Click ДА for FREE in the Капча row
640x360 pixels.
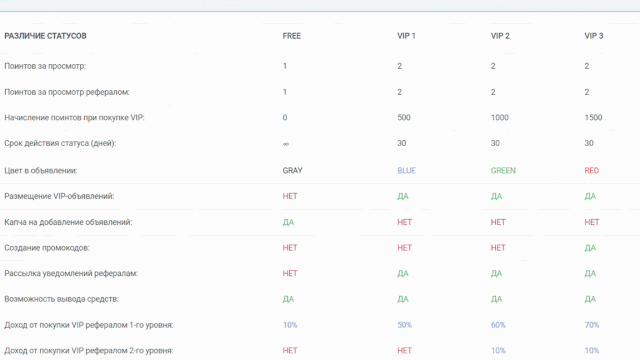coord(288,222)
